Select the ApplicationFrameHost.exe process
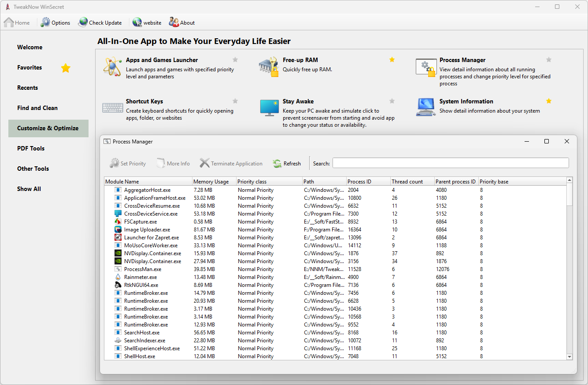 pos(335,198)
